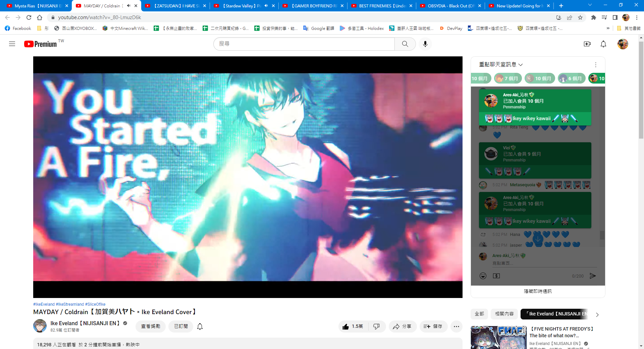Open a new browser tab
The image size is (644, 349).
[x=561, y=6]
